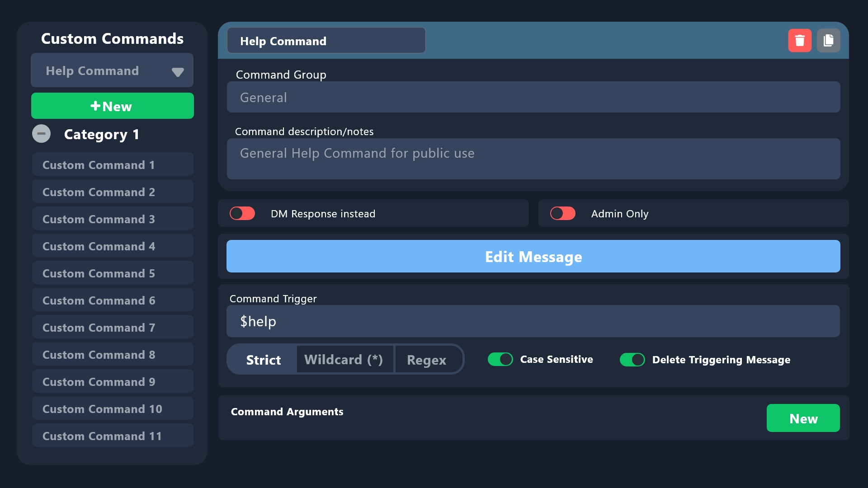Turn off Delete Triggering Message toggle
Image resolution: width=868 pixels, height=488 pixels.
point(632,360)
